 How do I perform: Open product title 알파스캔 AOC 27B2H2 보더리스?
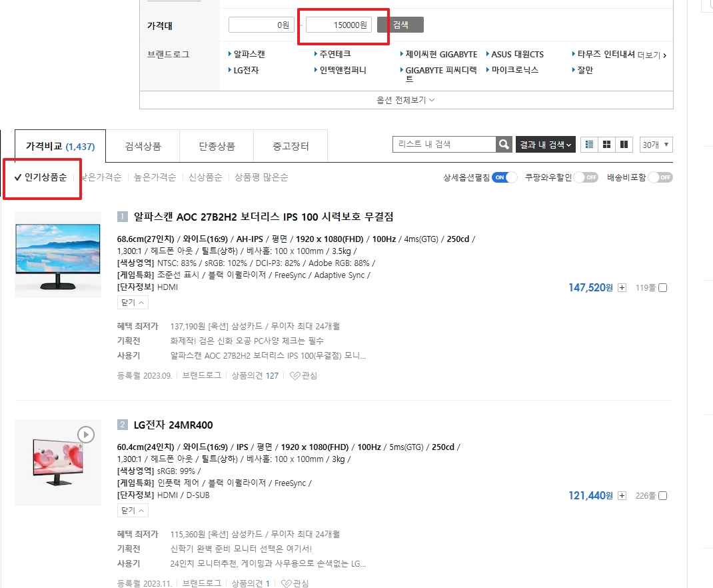click(x=264, y=217)
